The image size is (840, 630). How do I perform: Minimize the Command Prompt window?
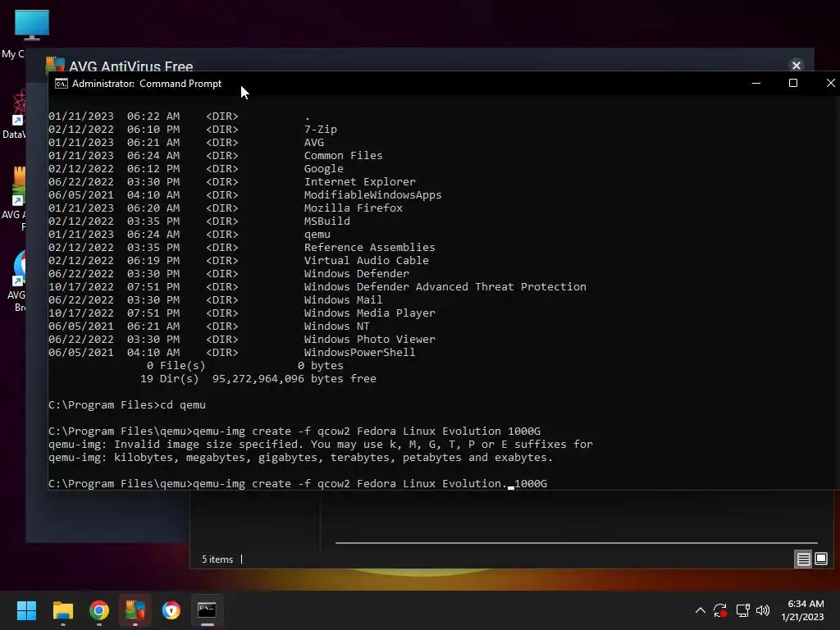pos(756,83)
